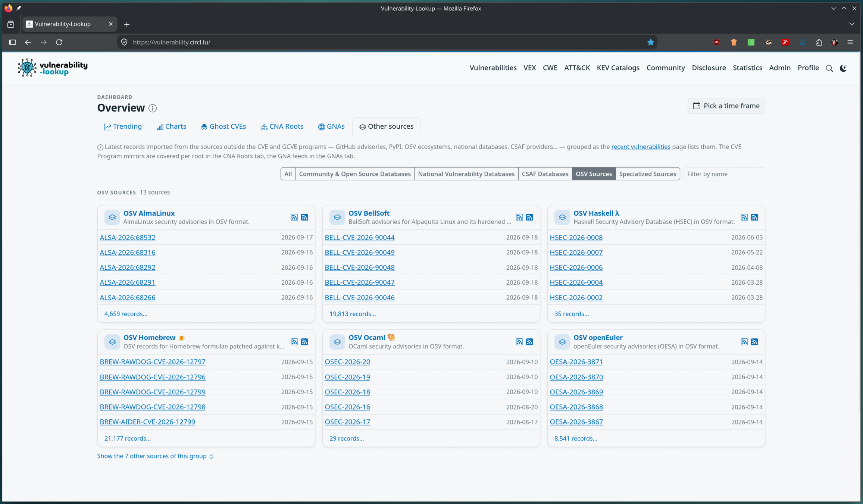Expand Show the 7 other sources of this group
The height and width of the screenshot is (504, 863).
point(155,456)
